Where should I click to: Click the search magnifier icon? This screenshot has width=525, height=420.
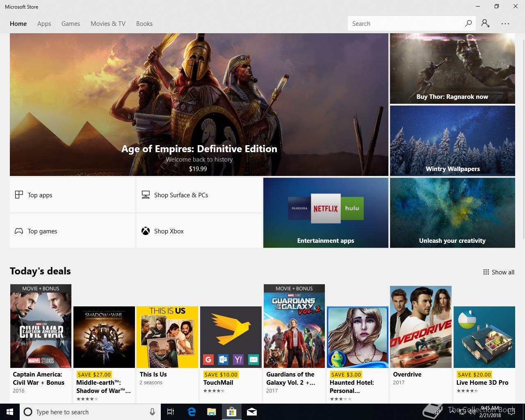(x=468, y=23)
